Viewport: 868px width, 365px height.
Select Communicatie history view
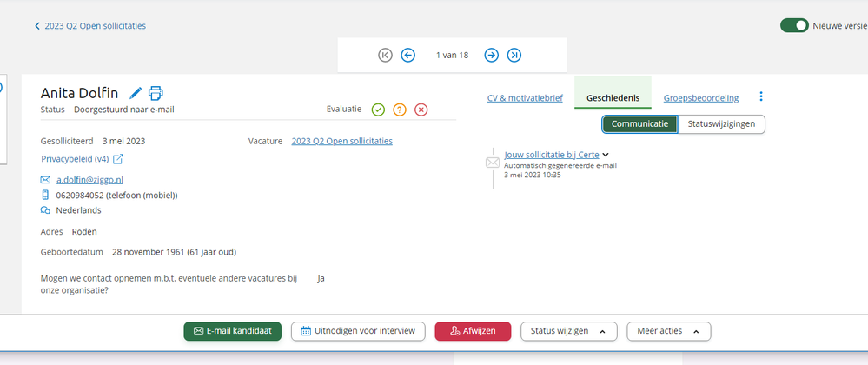[639, 124]
